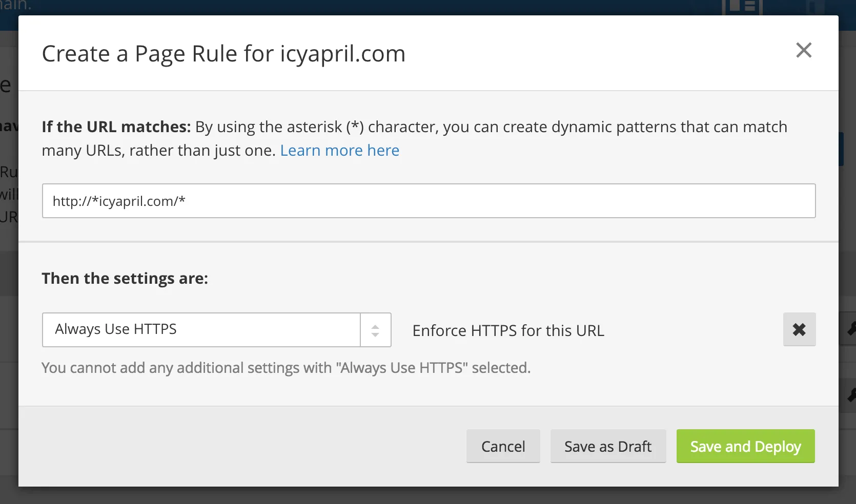Click the dialog title Create a Page Rule

coord(224,53)
